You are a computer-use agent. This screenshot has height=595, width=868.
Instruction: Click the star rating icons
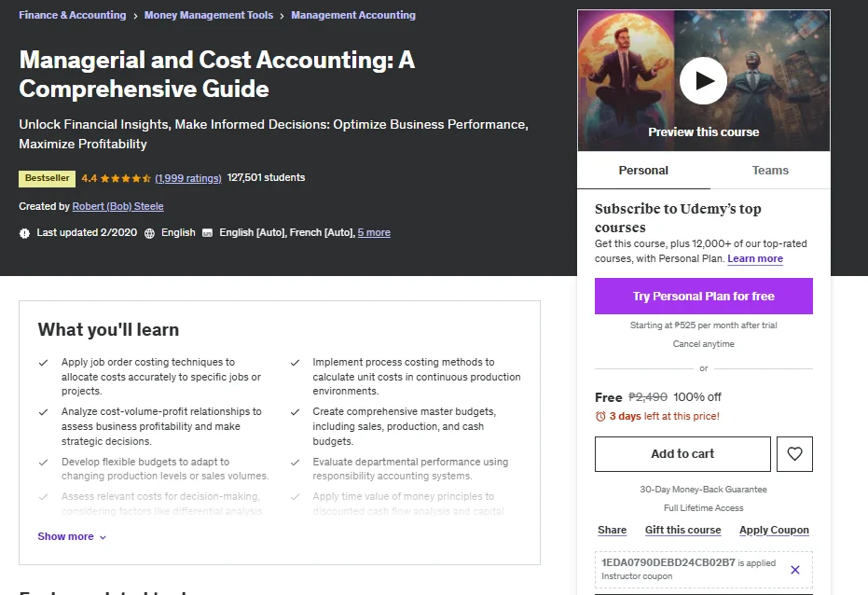126,178
